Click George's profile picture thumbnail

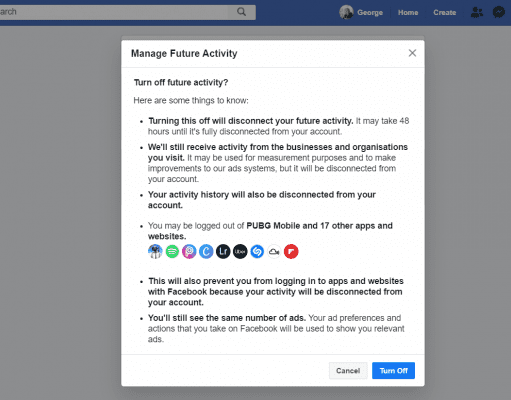346,12
